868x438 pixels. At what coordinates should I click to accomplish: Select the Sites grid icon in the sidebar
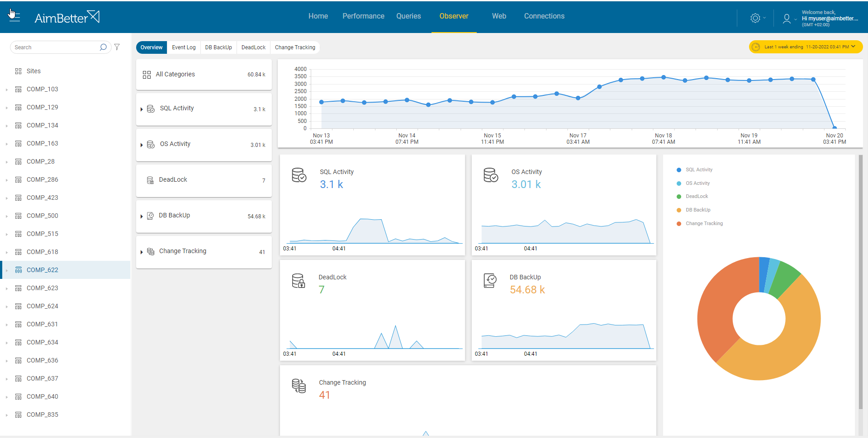(x=18, y=71)
